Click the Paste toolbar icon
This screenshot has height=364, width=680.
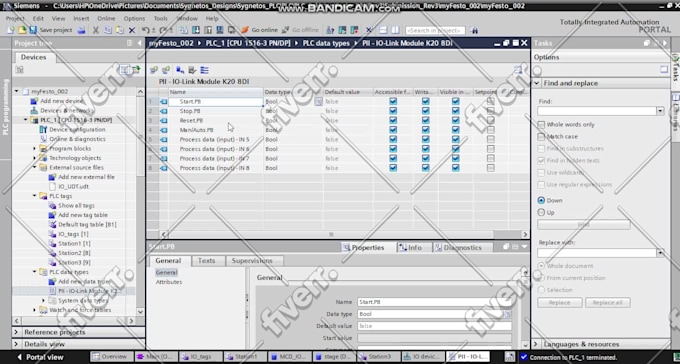point(119,30)
